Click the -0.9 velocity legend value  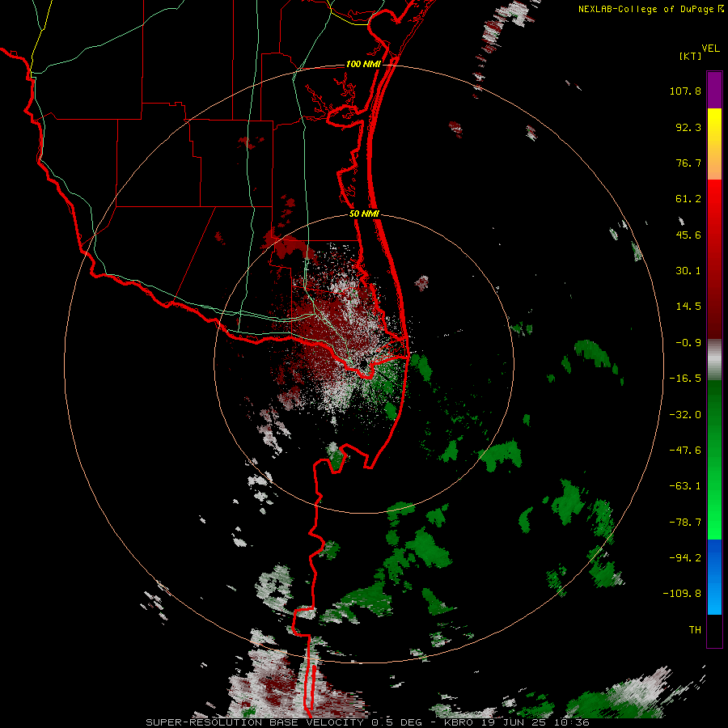coord(688,343)
